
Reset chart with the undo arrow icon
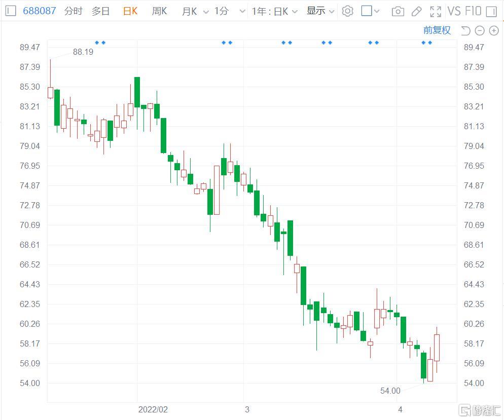click(x=465, y=30)
